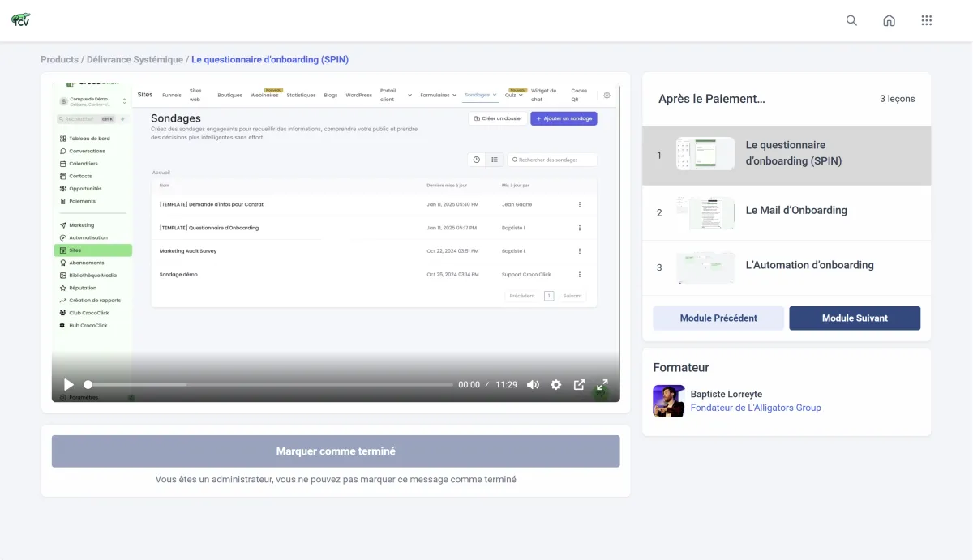Click Marquer comme terminé button
The image size is (973, 560).
coord(336,451)
